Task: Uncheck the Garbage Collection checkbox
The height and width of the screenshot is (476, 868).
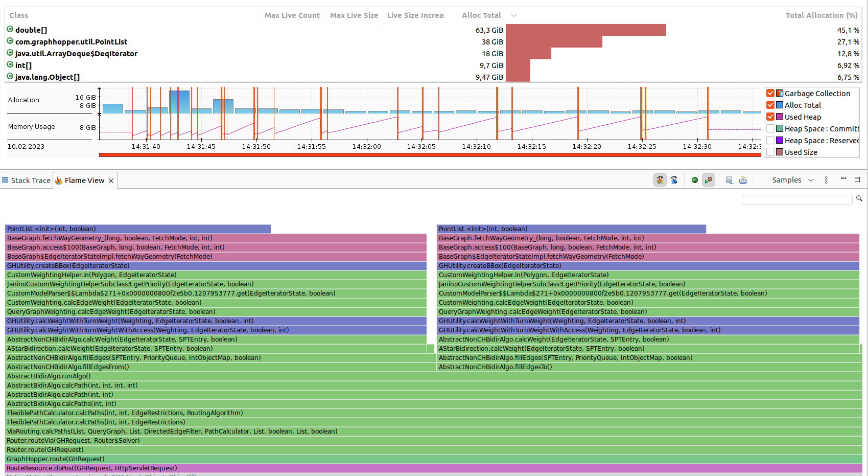Action: [770, 93]
